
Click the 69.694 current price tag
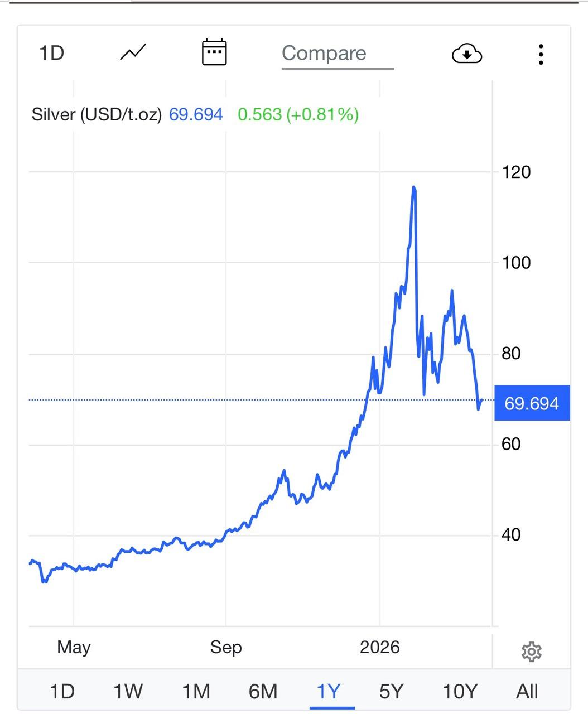click(532, 403)
